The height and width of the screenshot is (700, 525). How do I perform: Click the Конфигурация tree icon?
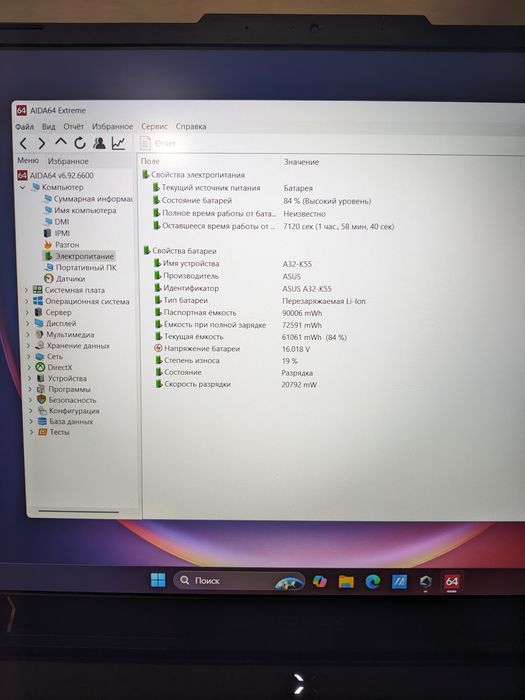pyautogui.click(x=42, y=411)
